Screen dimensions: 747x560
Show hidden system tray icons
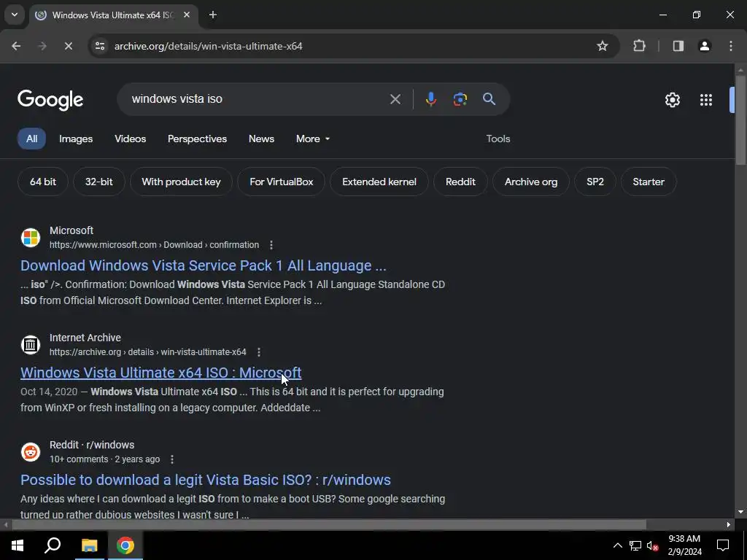(617, 545)
